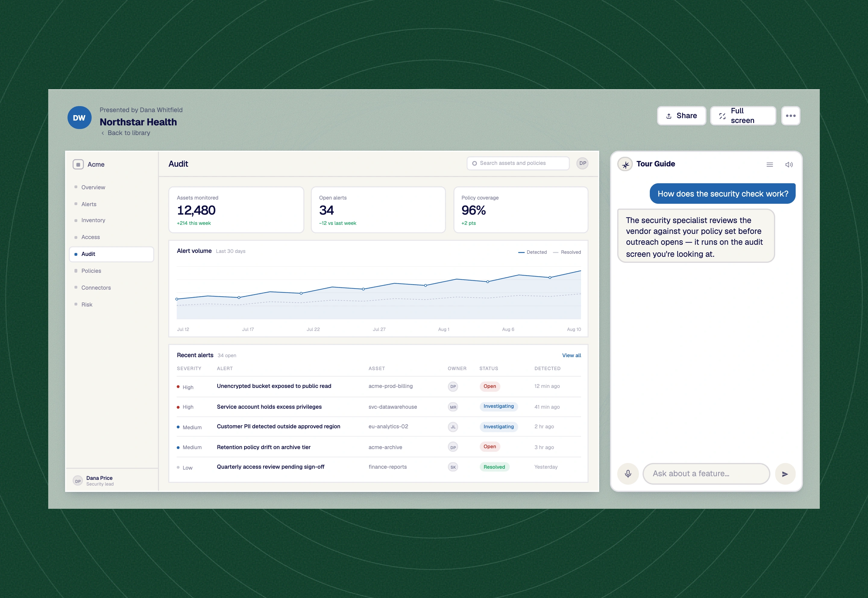Click the Severity column header
Image resolution: width=868 pixels, height=598 pixels.
pos(189,369)
